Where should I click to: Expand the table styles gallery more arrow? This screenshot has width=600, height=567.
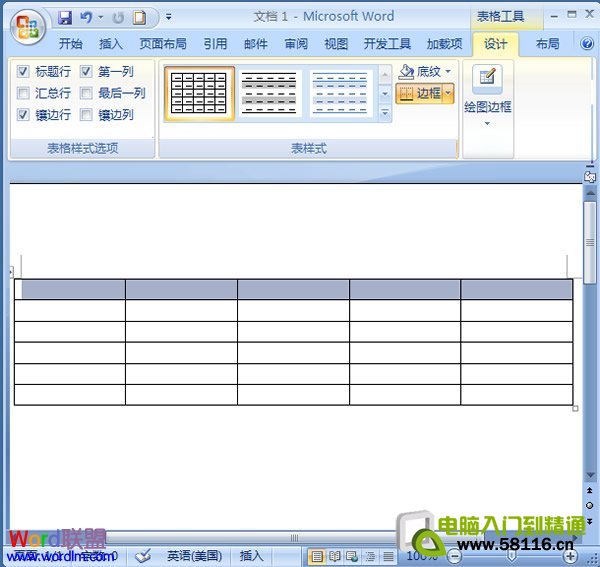(x=386, y=114)
